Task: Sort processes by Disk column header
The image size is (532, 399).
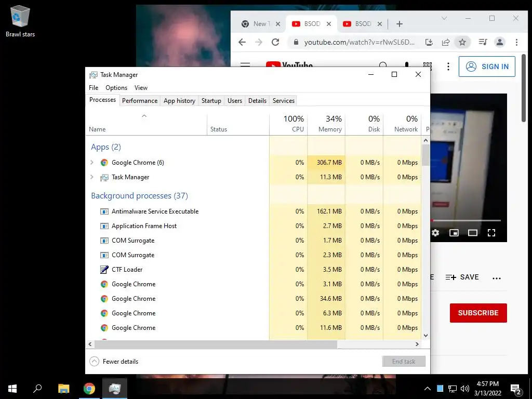Action: (364, 124)
